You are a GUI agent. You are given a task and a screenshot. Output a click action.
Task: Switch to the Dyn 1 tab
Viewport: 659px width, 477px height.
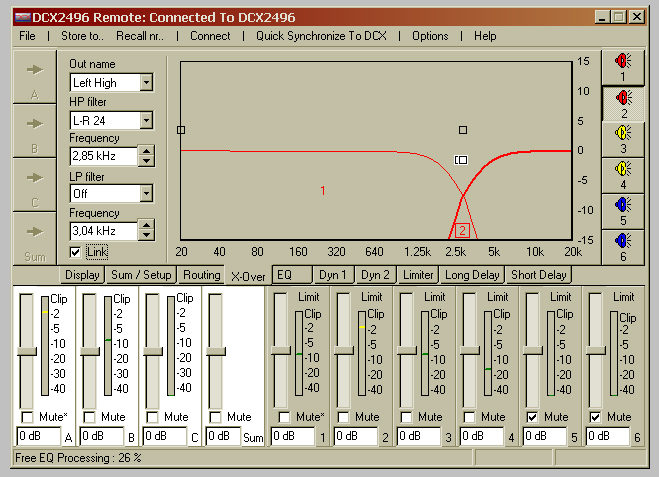pyautogui.click(x=334, y=275)
